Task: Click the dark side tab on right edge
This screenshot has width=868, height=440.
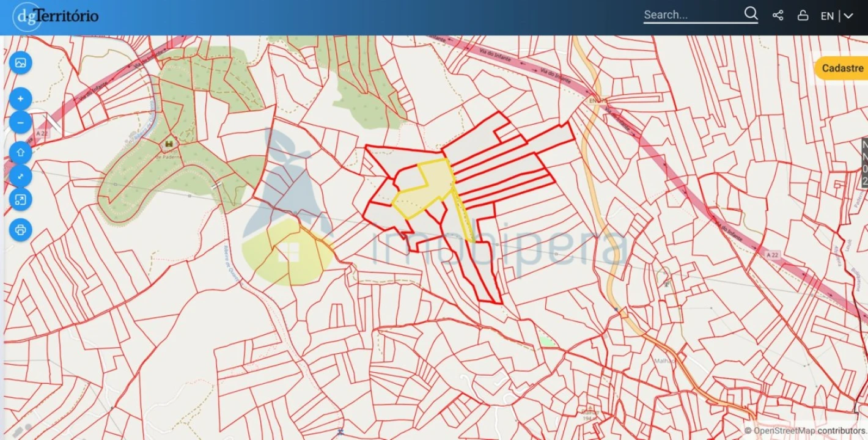Action: tap(864, 163)
